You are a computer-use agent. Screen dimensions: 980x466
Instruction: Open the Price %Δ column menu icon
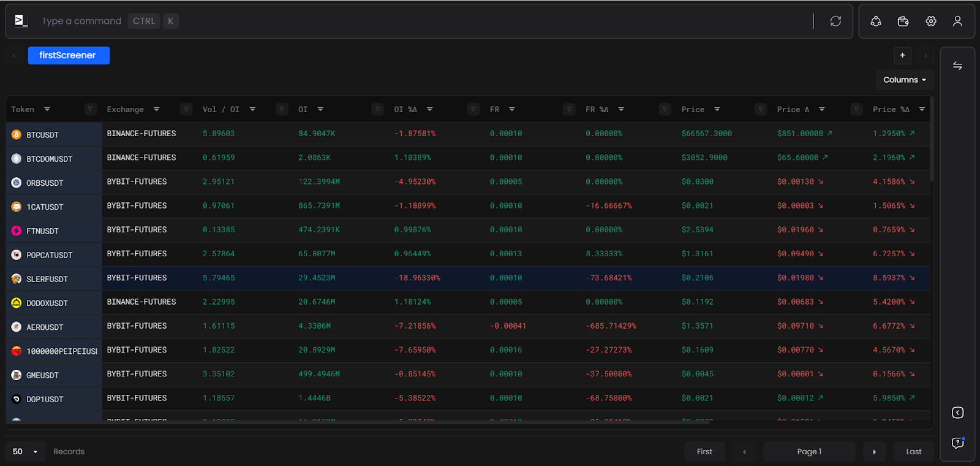click(x=922, y=109)
